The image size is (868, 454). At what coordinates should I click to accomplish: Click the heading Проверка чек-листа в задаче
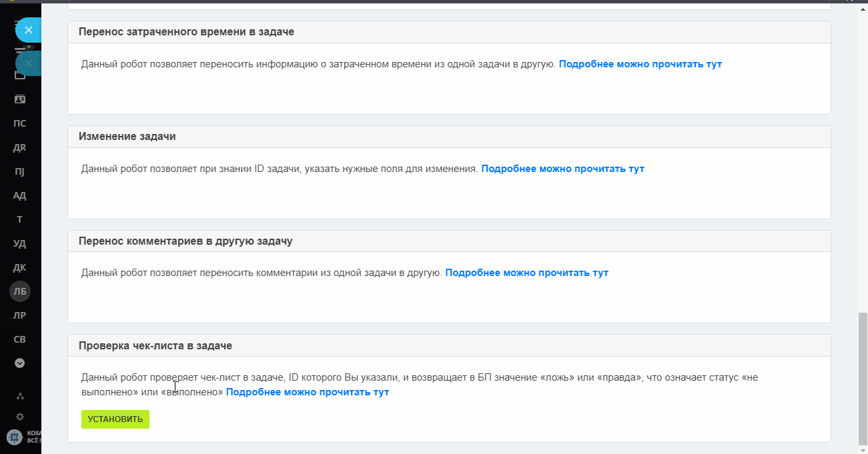coord(155,345)
